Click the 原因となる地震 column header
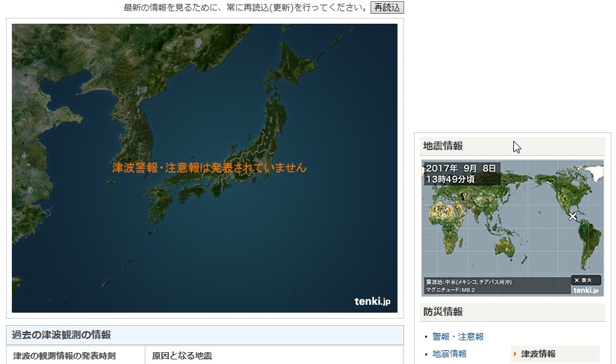This screenshot has width=616, height=364. [x=182, y=356]
